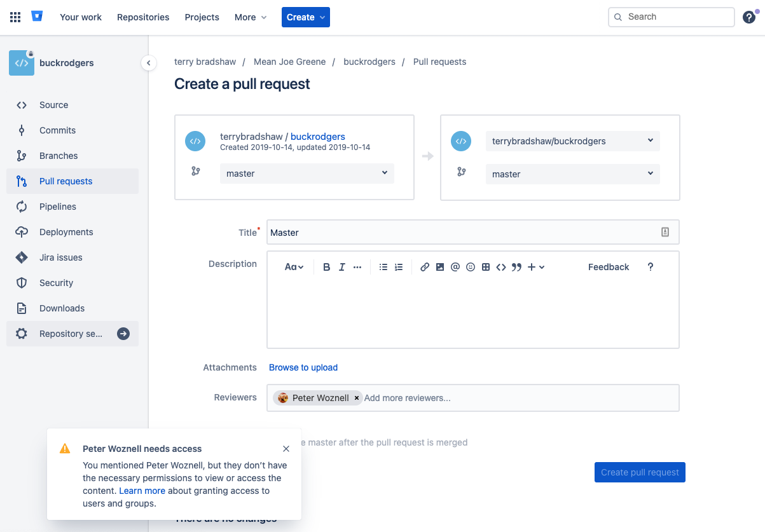This screenshot has width=765, height=532.
Task: Click the template icon in Title field
Action: pos(665,232)
